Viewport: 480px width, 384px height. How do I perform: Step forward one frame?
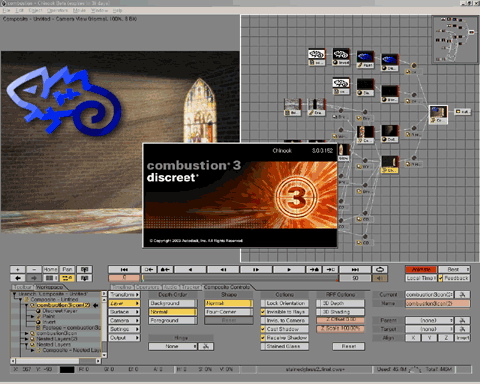point(256,269)
